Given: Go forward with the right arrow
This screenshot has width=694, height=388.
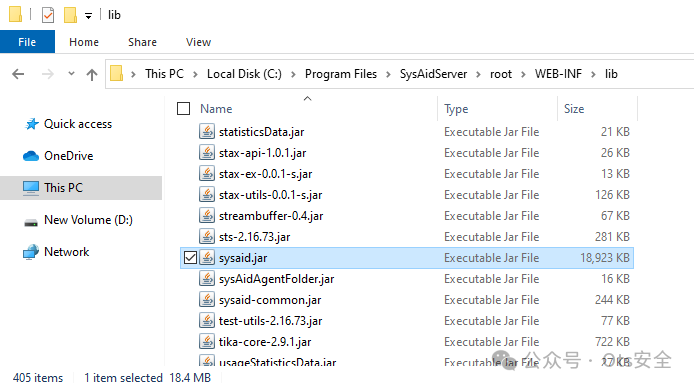Looking at the screenshot, I should point(47,74).
